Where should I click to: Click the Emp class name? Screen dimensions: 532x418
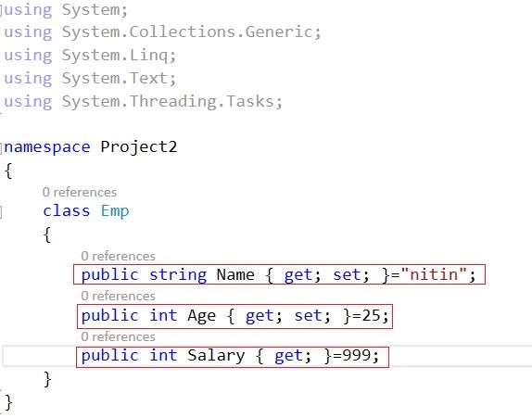pos(115,211)
